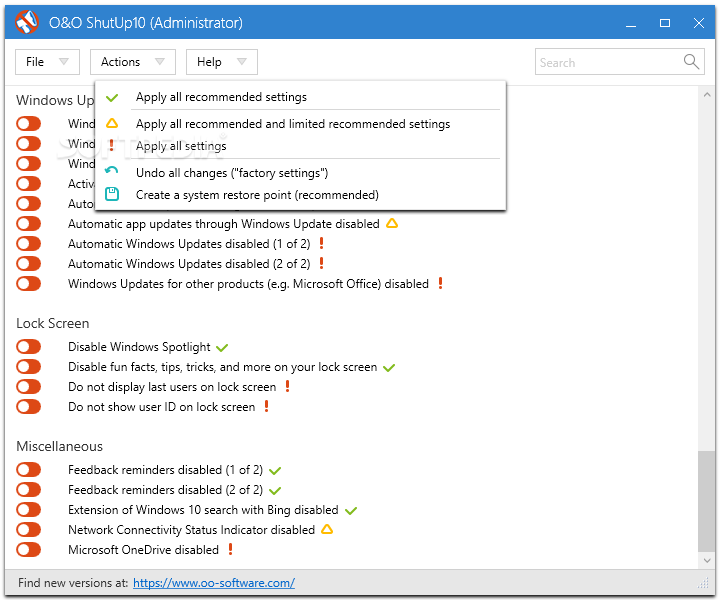This screenshot has height=600, width=720.
Task: Click red exclamation next to Automatic Windows Updates (1 of 2)
Action: tap(321, 243)
